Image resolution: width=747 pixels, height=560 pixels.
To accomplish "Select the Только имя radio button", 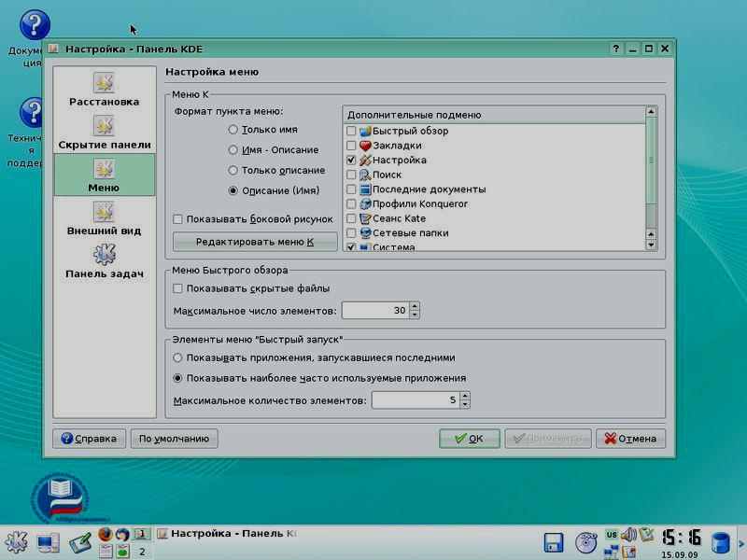I will (x=233, y=130).
